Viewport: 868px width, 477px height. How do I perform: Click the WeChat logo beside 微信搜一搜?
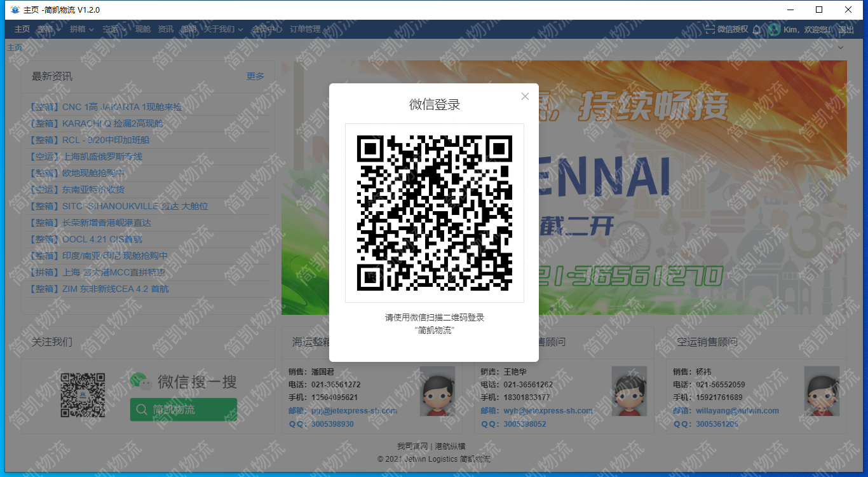[x=141, y=380]
